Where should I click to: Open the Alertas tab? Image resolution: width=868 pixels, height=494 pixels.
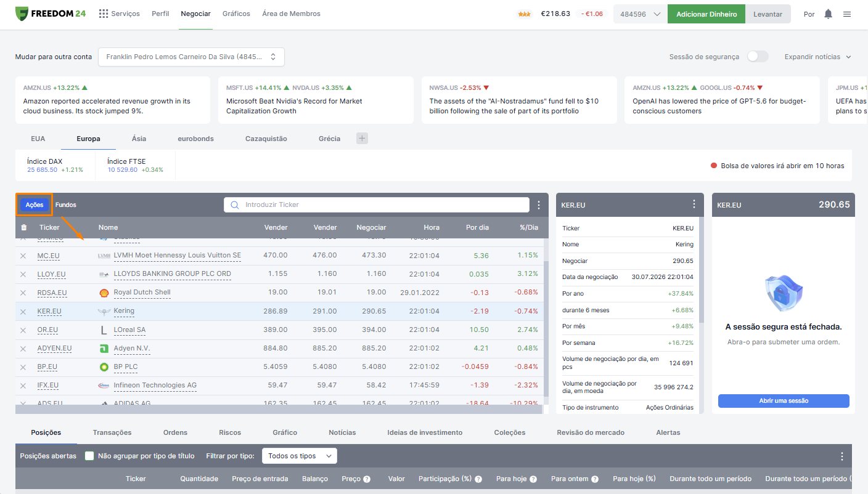pos(668,432)
